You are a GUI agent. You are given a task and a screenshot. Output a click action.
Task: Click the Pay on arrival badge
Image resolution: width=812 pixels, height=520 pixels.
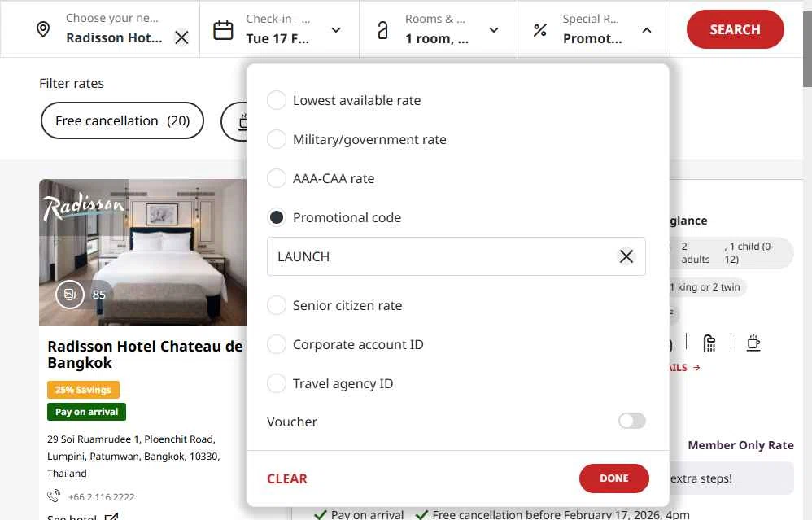pyautogui.click(x=86, y=412)
